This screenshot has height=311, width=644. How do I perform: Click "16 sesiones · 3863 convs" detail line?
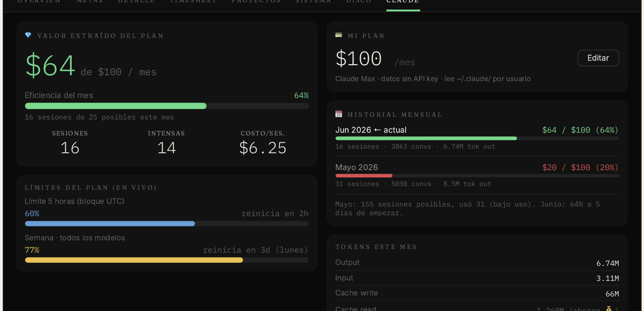[415, 146]
